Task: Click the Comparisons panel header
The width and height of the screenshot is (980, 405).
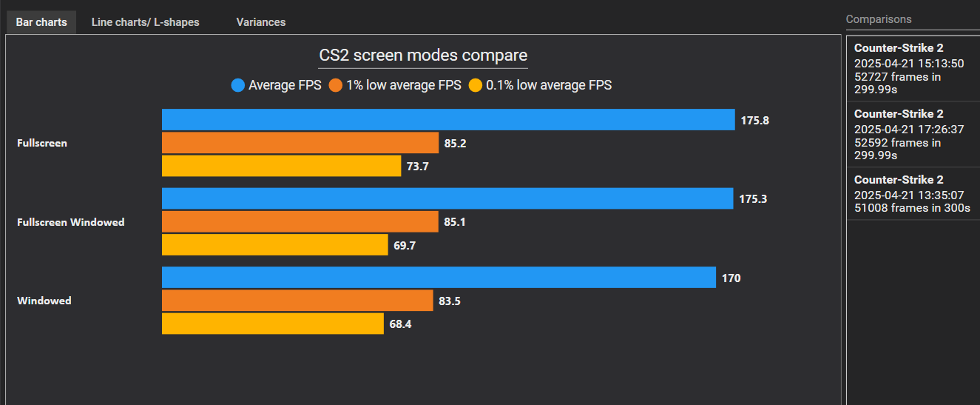Action: 879,19
